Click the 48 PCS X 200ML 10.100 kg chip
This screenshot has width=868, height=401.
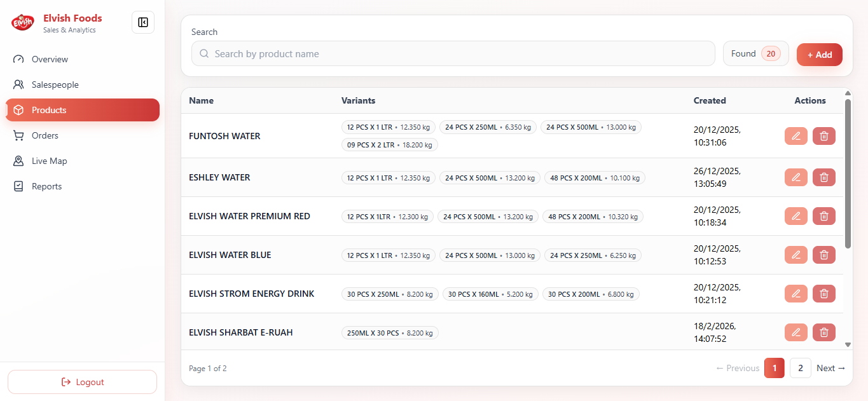pos(595,178)
